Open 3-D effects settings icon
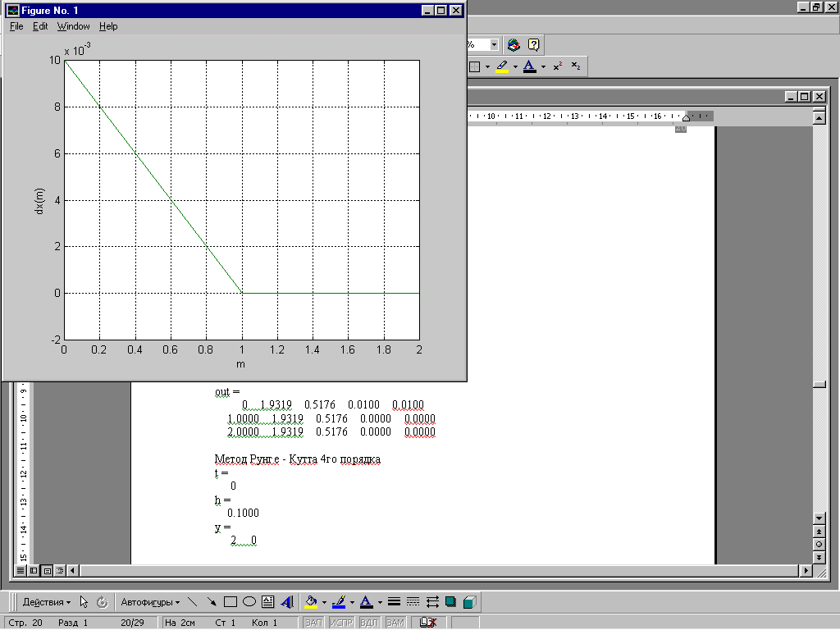The image size is (840, 630). tap(468, 602)
